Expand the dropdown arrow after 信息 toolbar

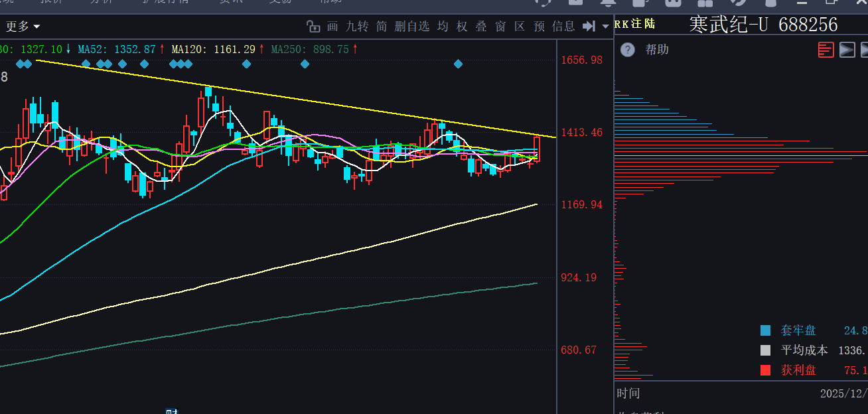click(605, 27)
